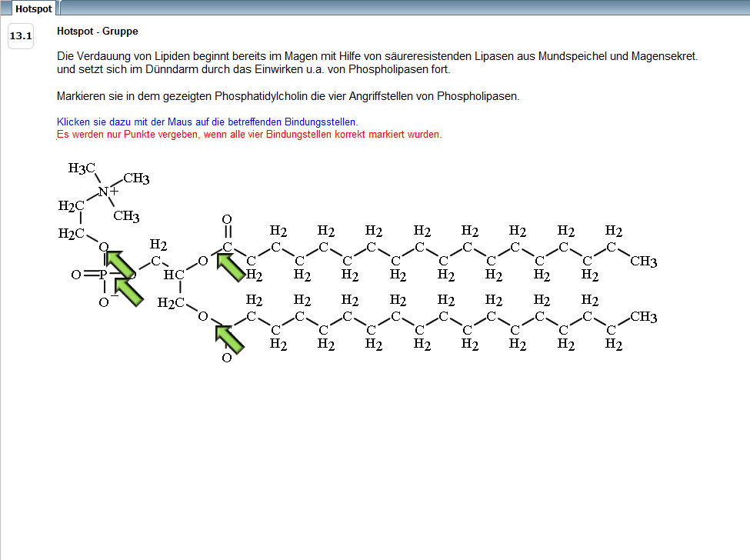This screenshot has width=750, height=560.
Task: Click the H2C glycerol carbon below HC
Action: (171, 303)
